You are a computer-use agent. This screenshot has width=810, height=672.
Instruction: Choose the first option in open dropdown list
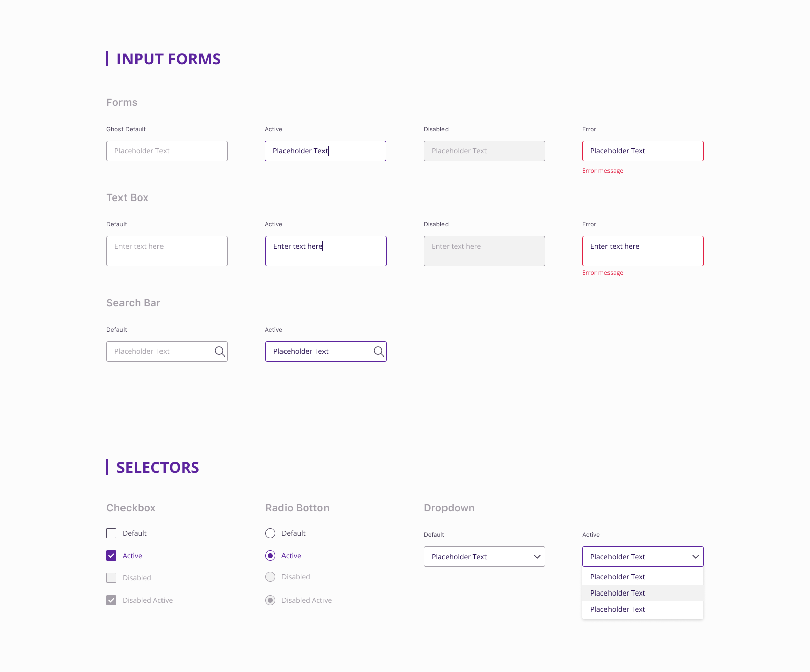[x=643, y=577]
